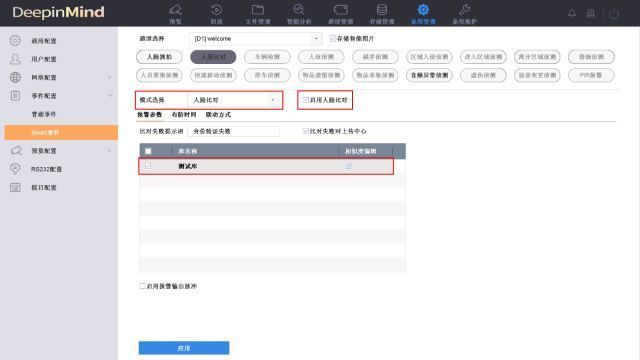Switch to arming schedule (布防时间) tab
Screen dimensions: 640x360
(x=184, y=115)
